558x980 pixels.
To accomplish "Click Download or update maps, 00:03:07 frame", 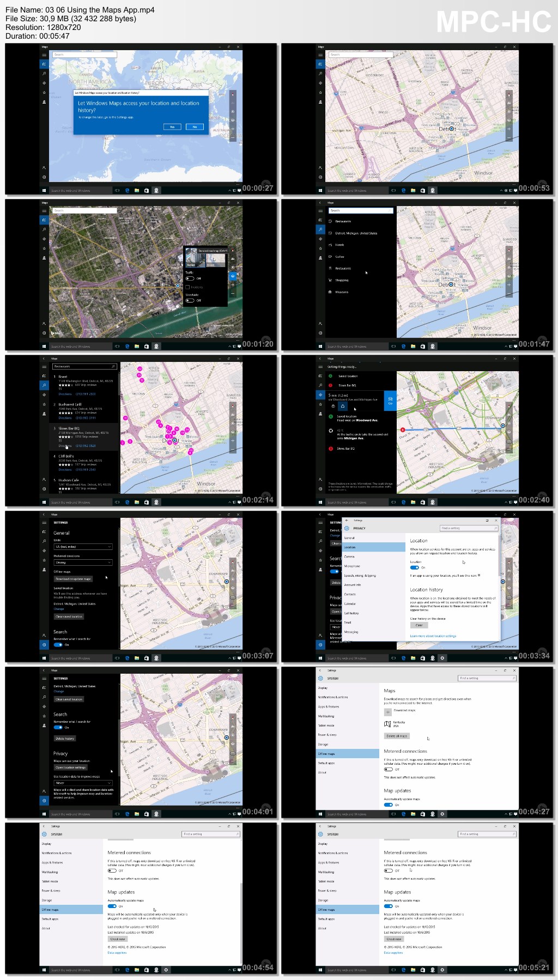I will point(73,579).
